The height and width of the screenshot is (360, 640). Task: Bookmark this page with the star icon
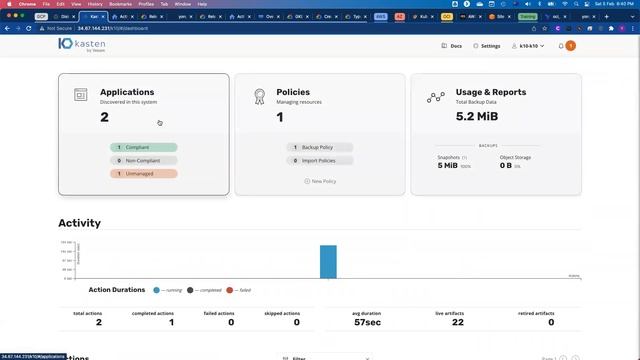[x=544, y=29]
